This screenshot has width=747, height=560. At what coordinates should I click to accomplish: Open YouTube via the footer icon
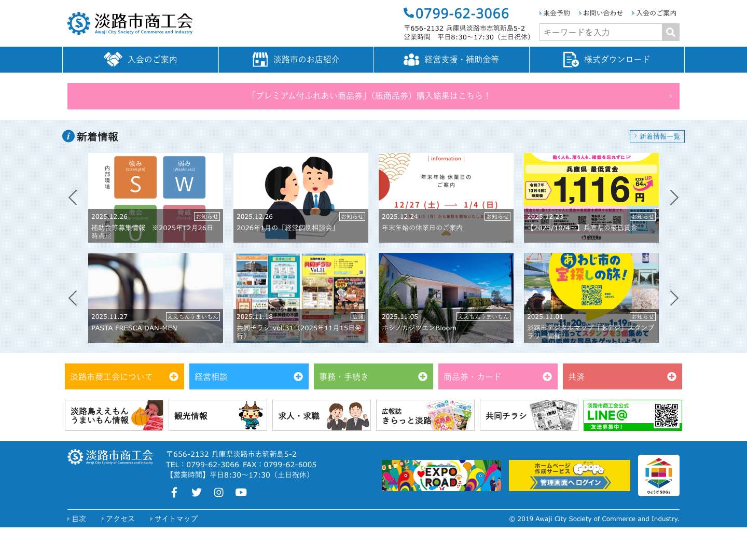coord(241,492)
